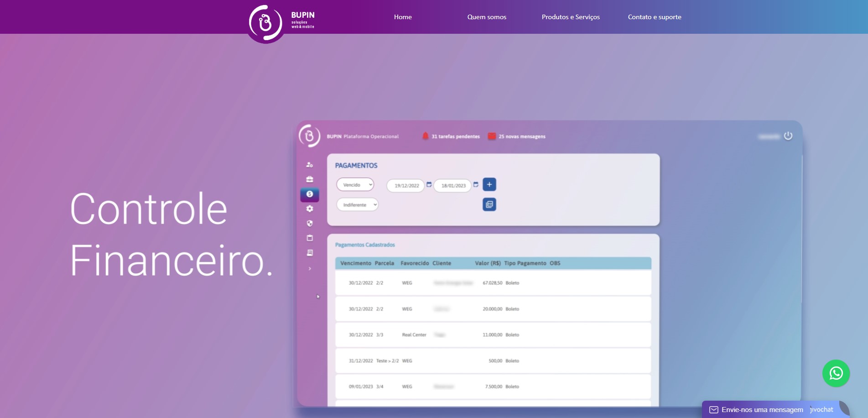The width and height of the screenshot is (868, 418).
Task: Go to Quem somos page
Action: [x=487, y=17]
